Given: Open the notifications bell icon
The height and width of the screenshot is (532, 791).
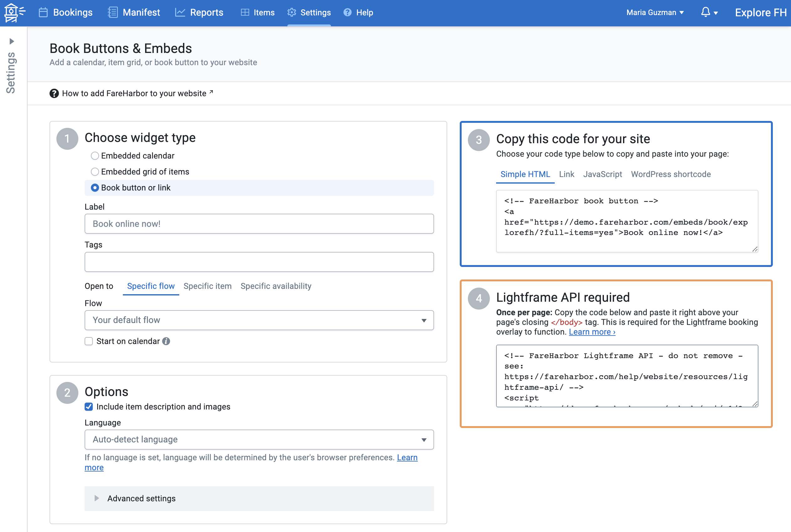Looking at the screenshot, I should pos(705,13).
